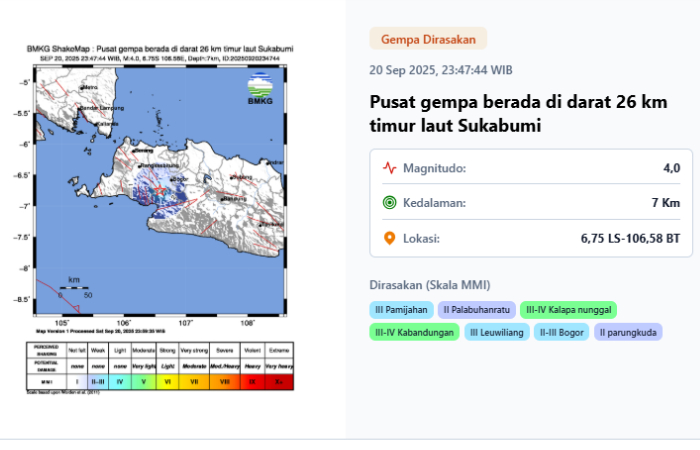Select the II Palabuhanratu tag
700x450 pixels.
coord(476,310)
